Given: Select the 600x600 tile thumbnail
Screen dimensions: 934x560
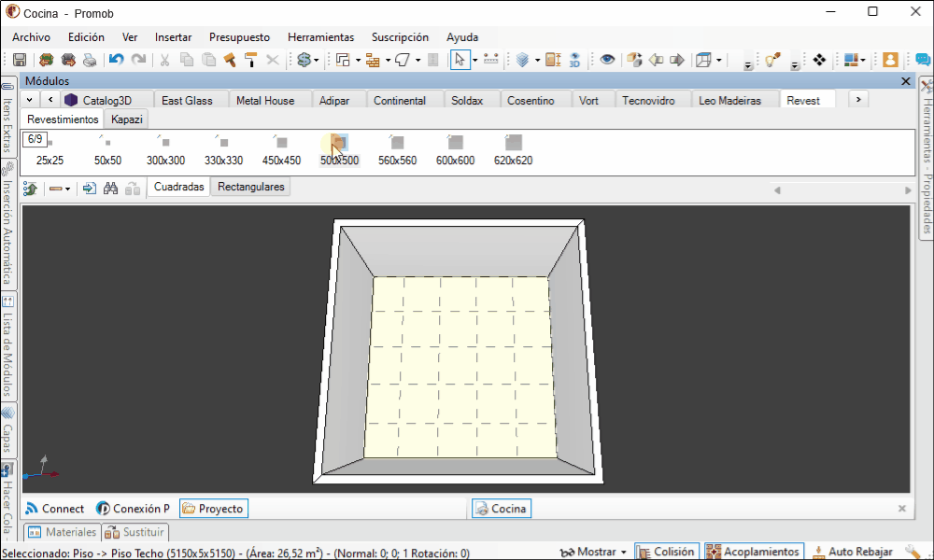Looking at the screenshot, I should (x=455, y=150).
